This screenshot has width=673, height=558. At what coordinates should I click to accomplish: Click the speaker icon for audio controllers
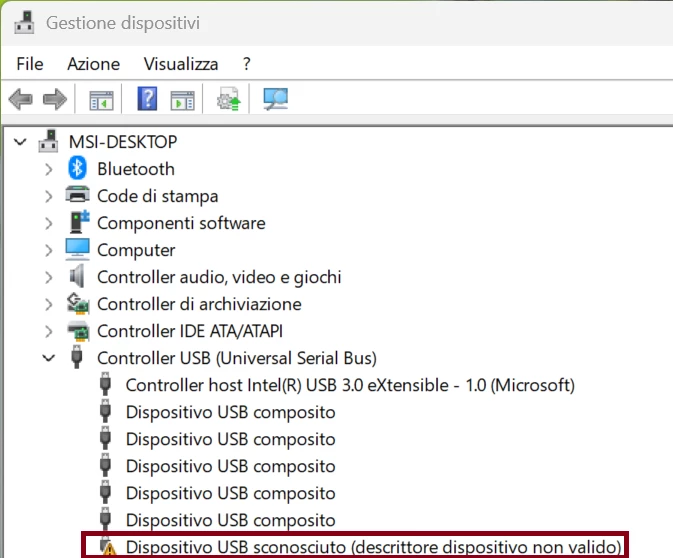pos(77,276)
